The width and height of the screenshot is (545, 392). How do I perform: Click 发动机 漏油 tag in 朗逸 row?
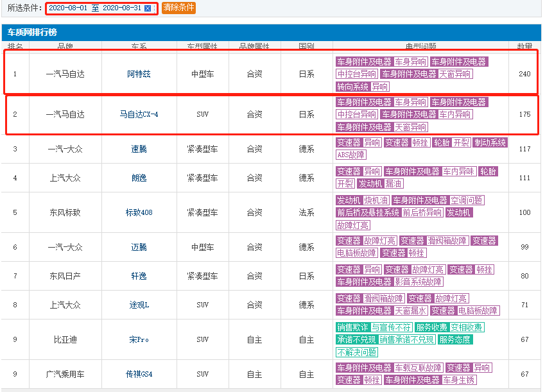[x=380, y=183]
